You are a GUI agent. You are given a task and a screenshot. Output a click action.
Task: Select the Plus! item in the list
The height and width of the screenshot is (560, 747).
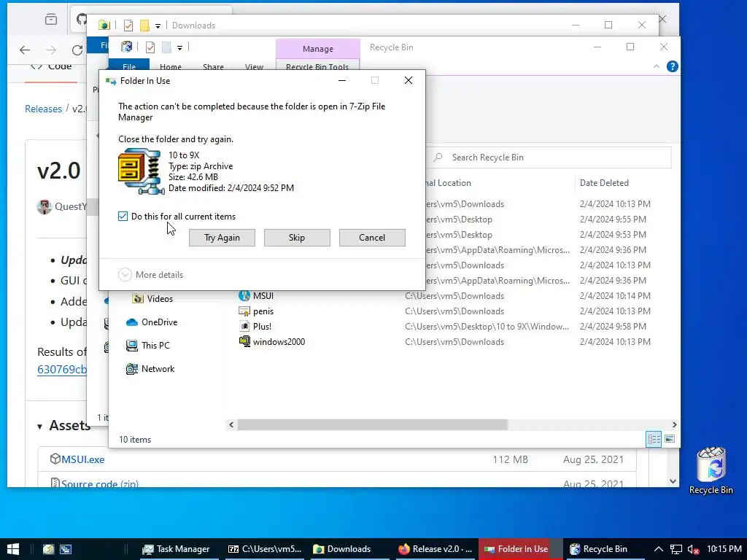tap(262, 327)
